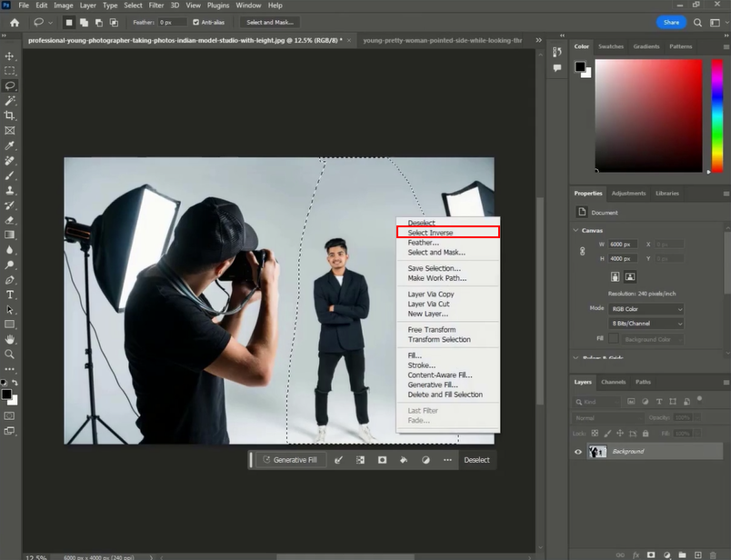Click the hue slider in Color panel

(x=716, y=115)
